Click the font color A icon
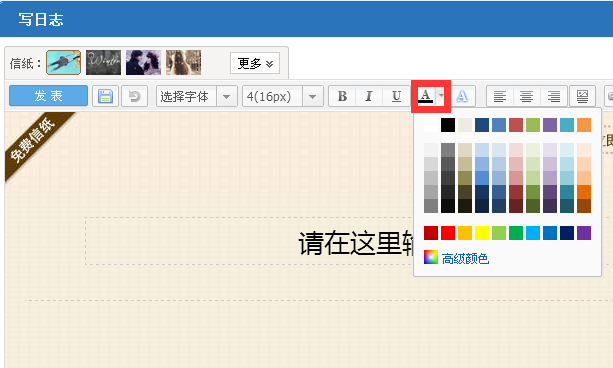 click(425, 96)
